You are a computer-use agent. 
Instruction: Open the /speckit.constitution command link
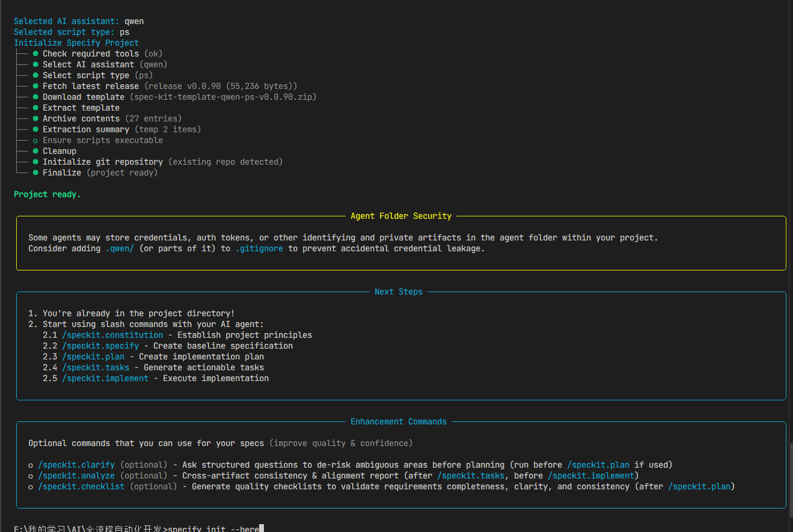112,335
